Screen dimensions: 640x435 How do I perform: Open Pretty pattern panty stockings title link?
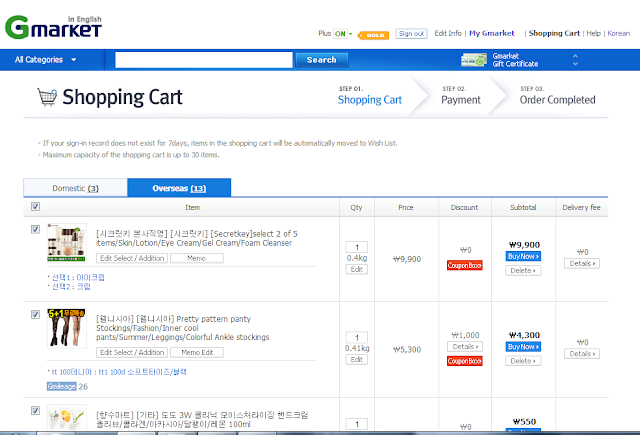(x=182, y=328)
